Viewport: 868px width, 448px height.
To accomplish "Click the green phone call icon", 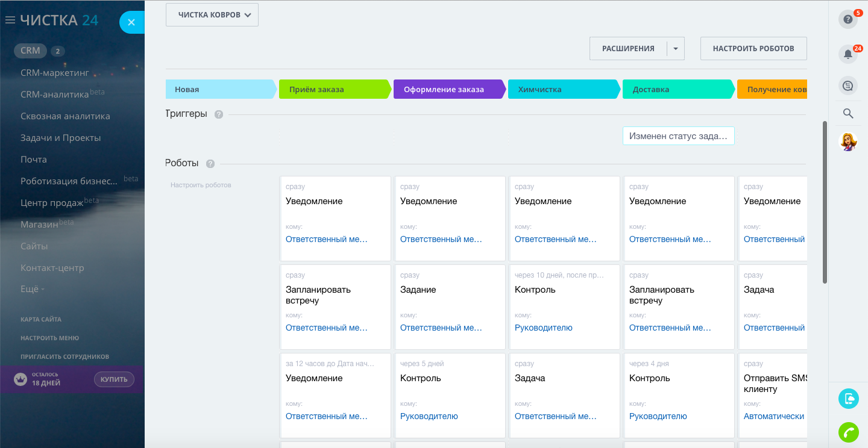I will (848, 432).
